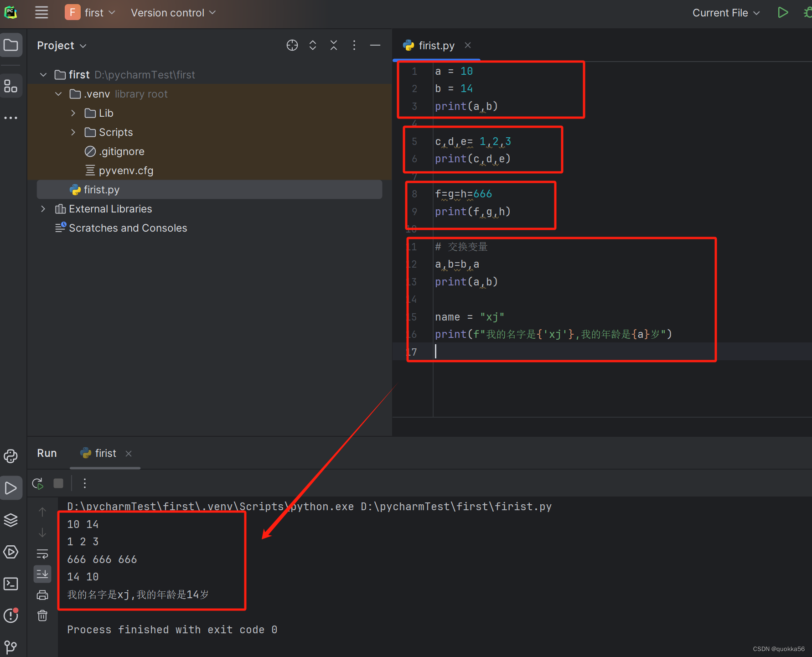812x657 pixels.
Task: Open Git tool window icon
Action: (11, 647)
